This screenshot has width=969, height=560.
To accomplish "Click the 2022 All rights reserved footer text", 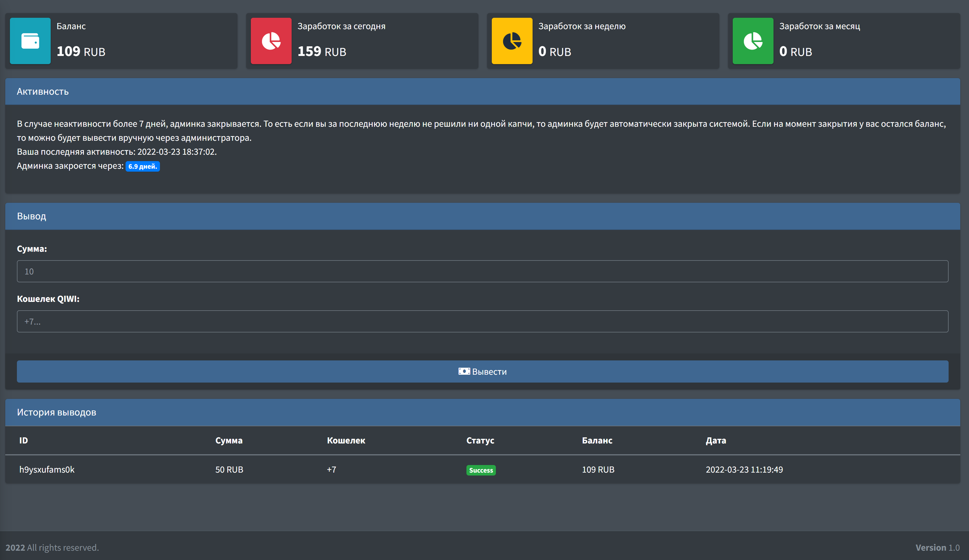I will [x=52, y=547].
